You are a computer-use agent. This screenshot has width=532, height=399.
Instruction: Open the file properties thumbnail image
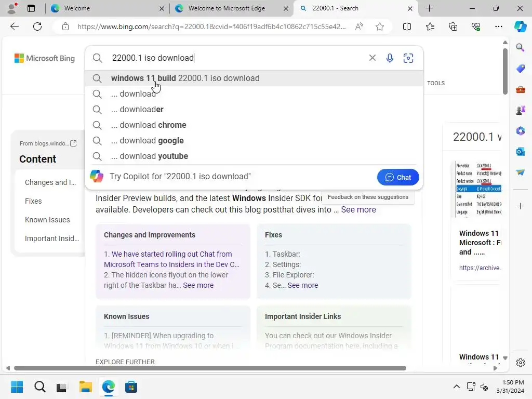coord(478,189)
